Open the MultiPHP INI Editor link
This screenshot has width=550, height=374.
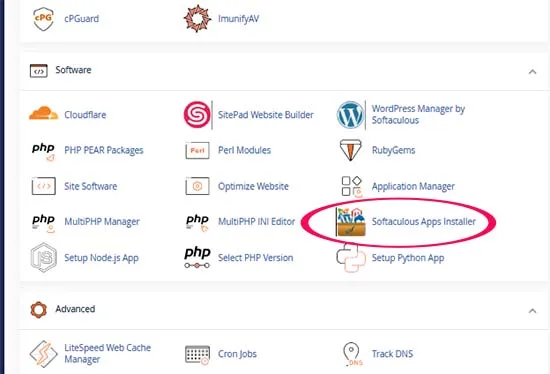pos(256,222)
